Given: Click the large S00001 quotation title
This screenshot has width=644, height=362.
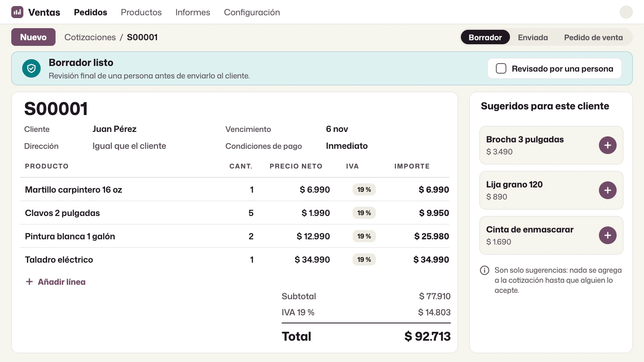Looking at the screenshot, I should tap(56, 109).
